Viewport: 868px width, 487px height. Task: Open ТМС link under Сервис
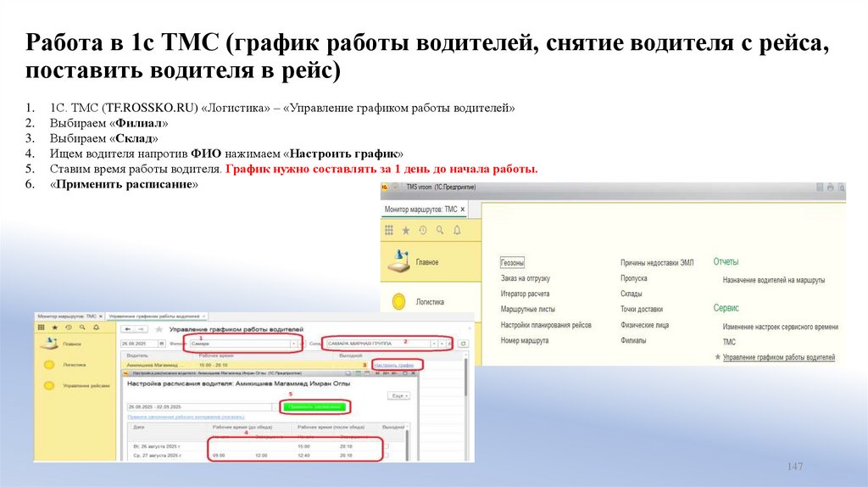[x=729, y=343]
